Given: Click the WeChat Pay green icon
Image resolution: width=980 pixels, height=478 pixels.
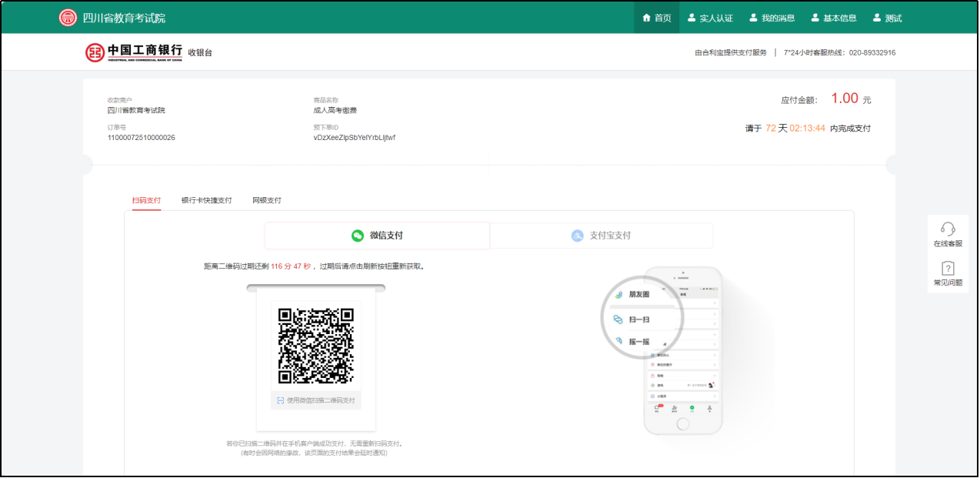Looking at the screenshot, I should click(x=358, y=236).
